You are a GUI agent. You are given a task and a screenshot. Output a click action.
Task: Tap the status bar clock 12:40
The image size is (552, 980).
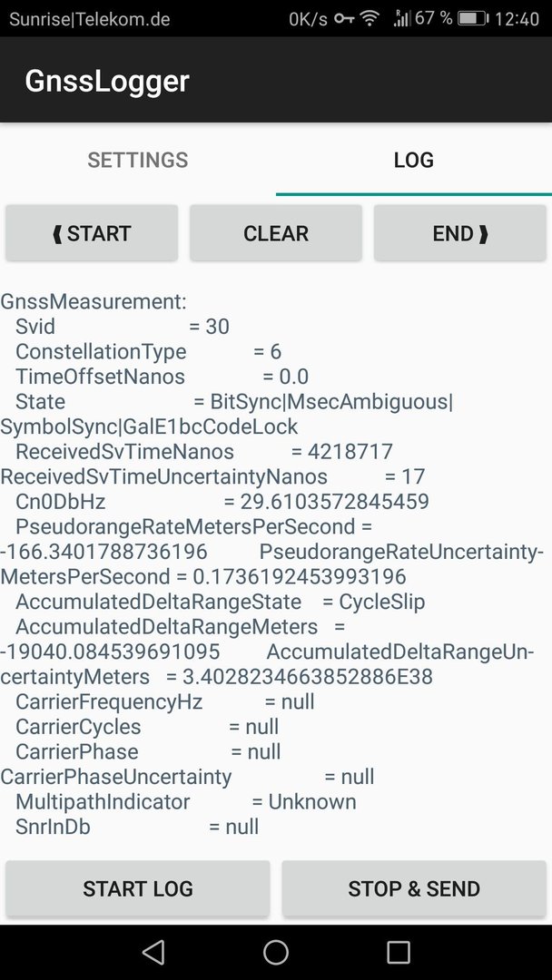click(x=517, y=19)
